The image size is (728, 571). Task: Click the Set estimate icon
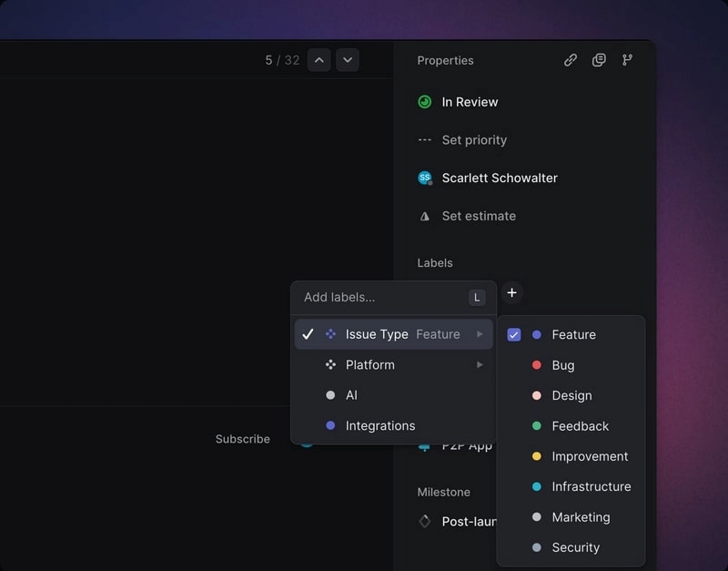tap(424, 216)
